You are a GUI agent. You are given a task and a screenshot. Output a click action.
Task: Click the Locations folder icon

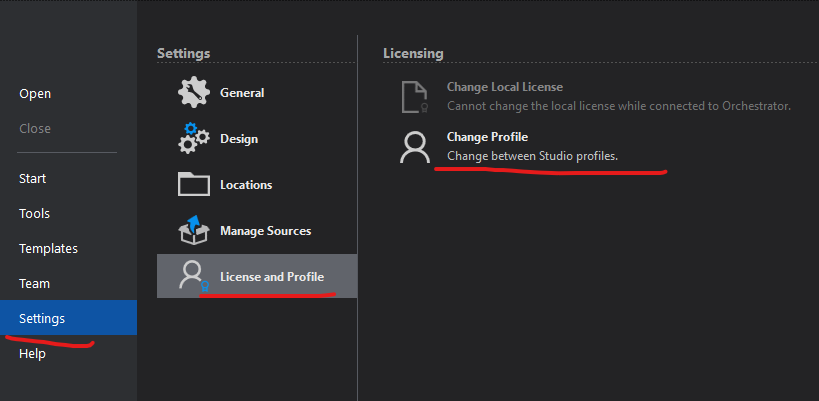194,184
